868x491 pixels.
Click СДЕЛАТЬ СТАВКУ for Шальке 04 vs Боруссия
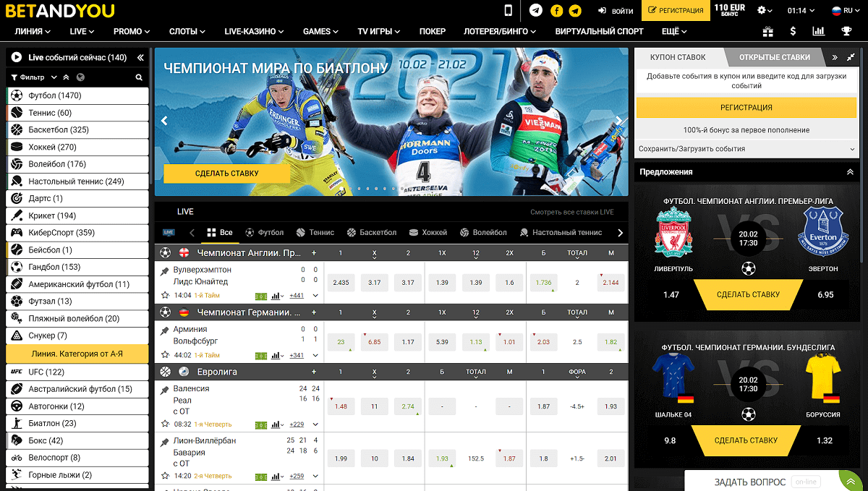coord(746,440)
